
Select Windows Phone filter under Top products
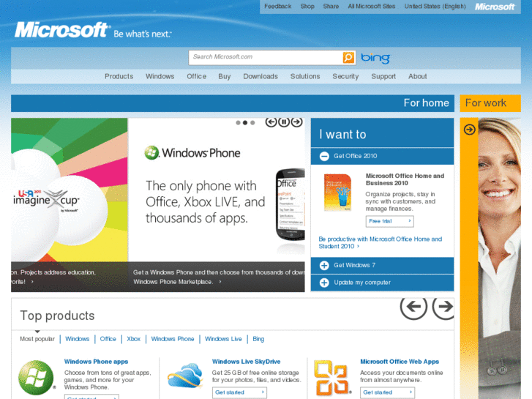pos(173,339)
